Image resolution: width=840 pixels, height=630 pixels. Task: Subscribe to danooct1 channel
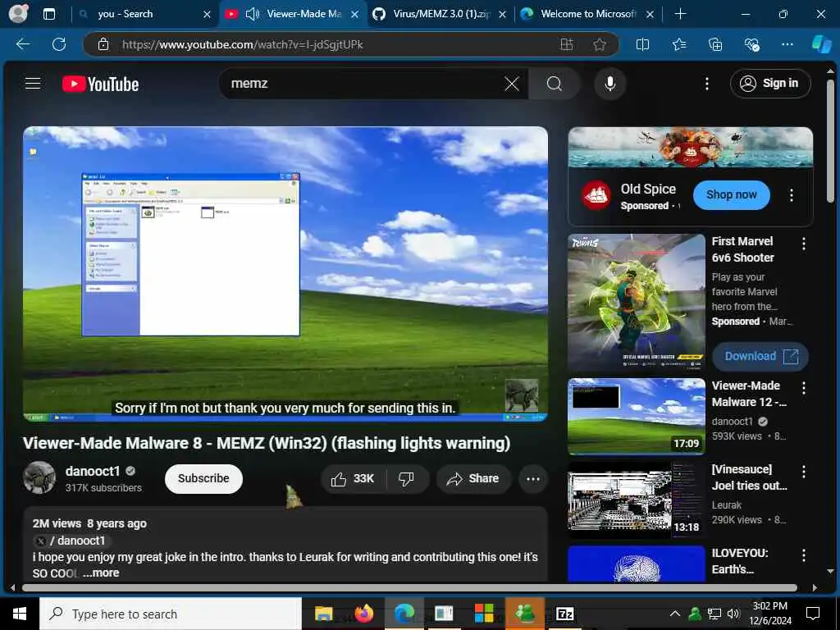coord(203,478)
